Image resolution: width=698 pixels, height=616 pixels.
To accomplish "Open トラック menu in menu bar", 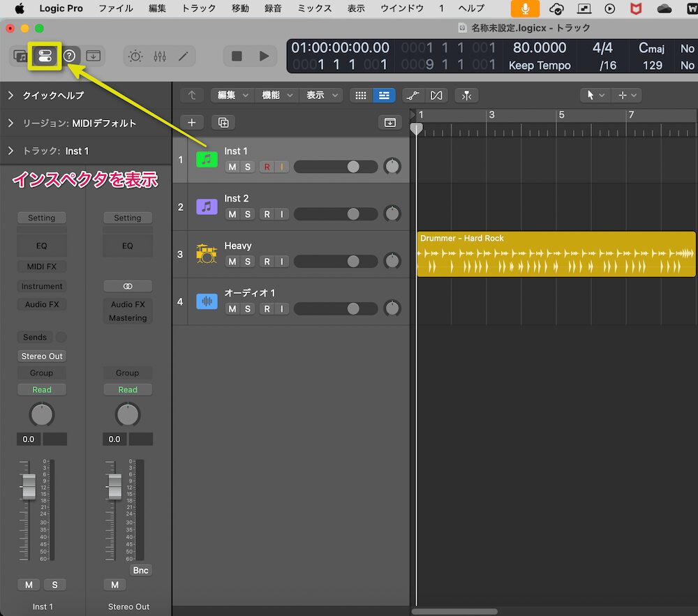I will click(x=198, y=8).
